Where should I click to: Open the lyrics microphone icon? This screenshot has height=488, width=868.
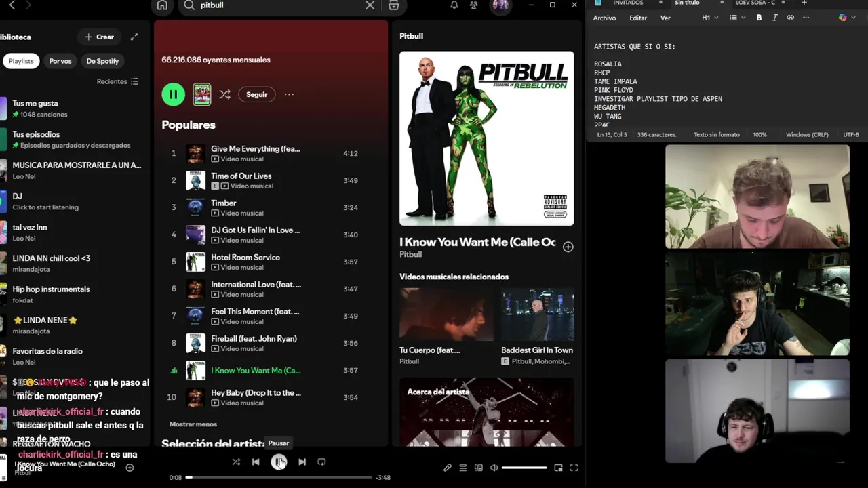click(448, 468)
